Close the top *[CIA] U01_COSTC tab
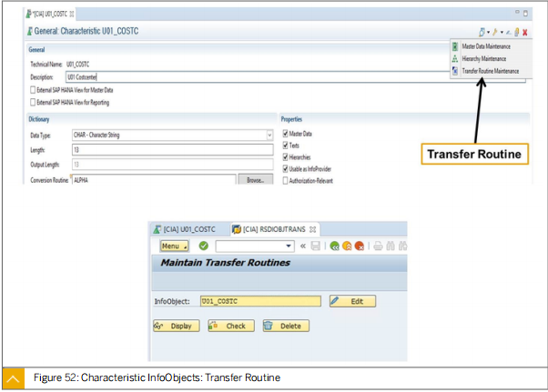 (72, 14)
